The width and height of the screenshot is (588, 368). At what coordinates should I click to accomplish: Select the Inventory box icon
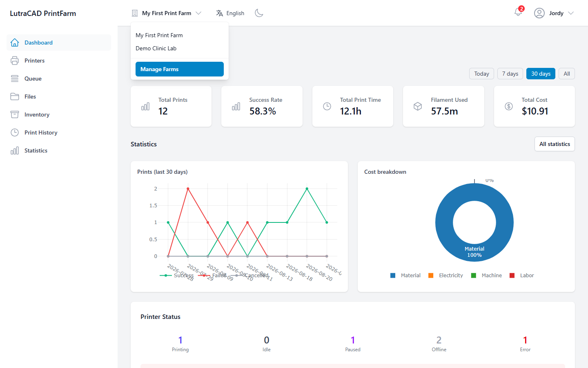[x=15, y=114]
